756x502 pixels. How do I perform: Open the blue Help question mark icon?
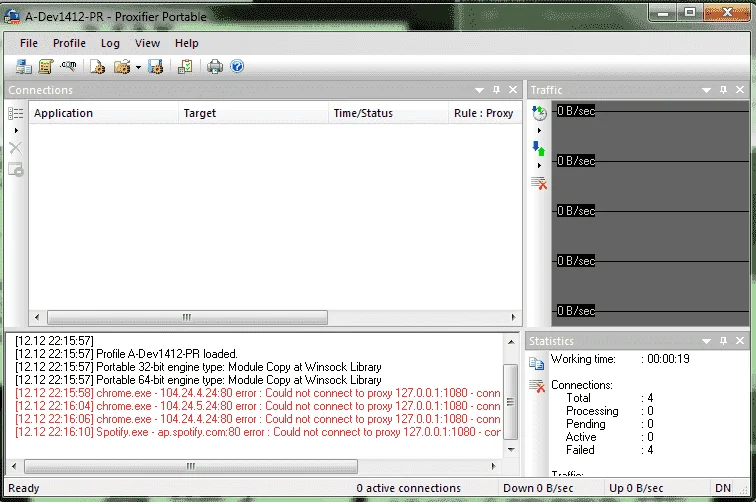[x=237, y=66]
